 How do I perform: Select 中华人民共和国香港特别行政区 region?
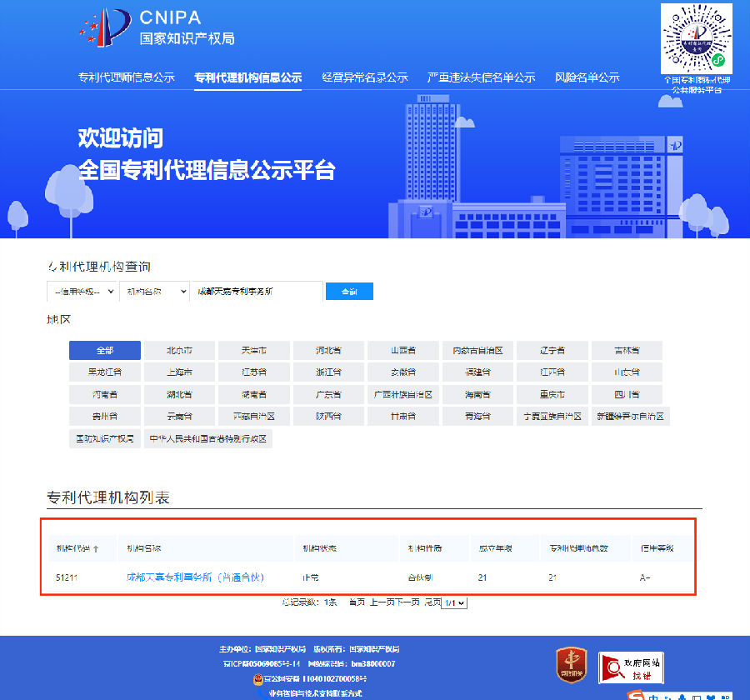208,438
